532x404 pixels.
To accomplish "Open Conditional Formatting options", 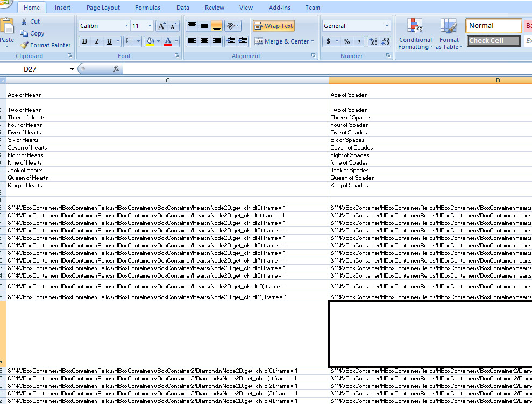I will (x=415, y=33).
